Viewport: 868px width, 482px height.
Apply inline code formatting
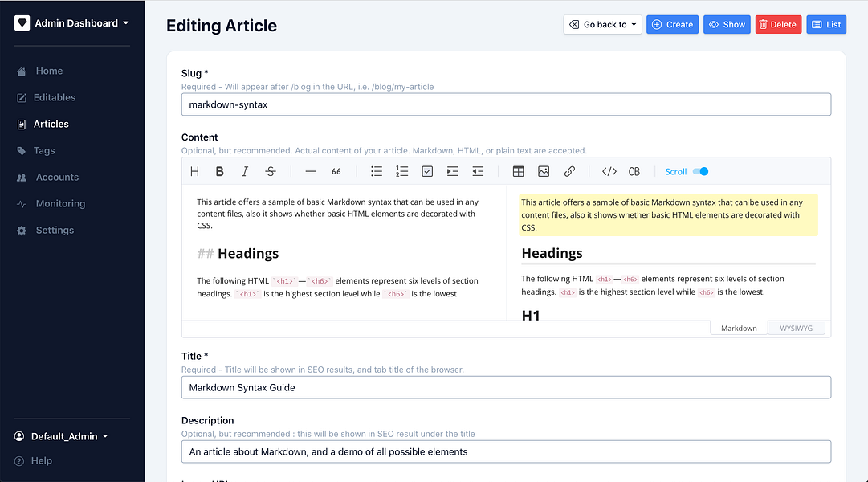(x=609, y=172)
